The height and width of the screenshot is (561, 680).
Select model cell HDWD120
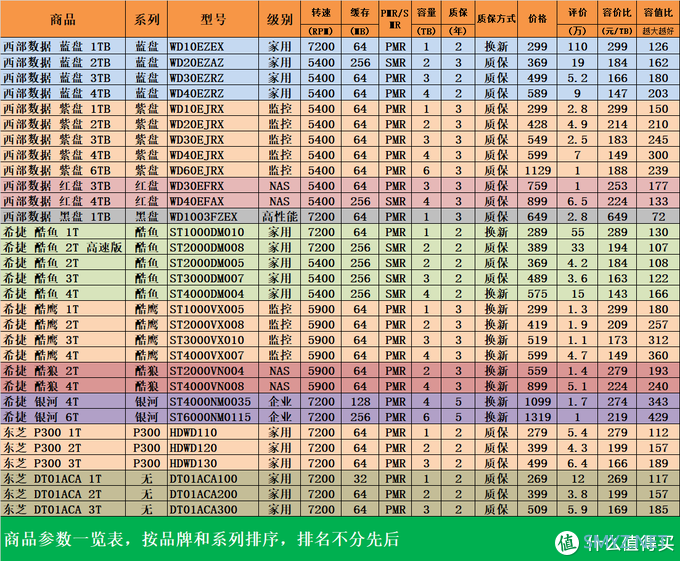pyautogui.click(x=213, y=448)
